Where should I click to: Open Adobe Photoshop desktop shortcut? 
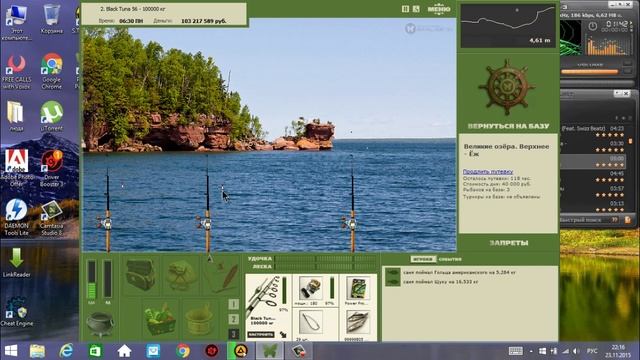click(16, 168)
